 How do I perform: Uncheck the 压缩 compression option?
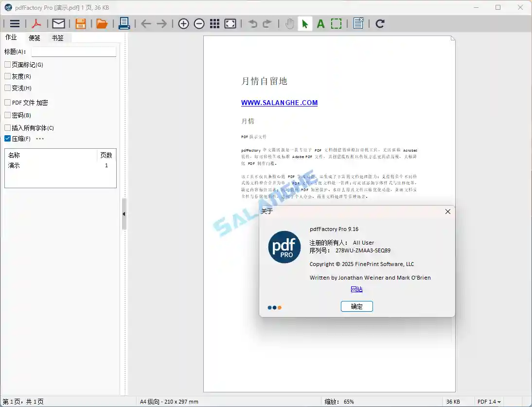[x=6, y=138]
